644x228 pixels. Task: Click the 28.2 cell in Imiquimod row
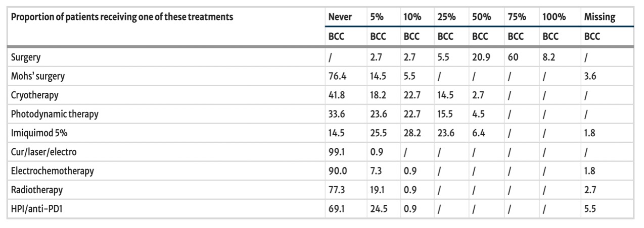pos(411,133)
